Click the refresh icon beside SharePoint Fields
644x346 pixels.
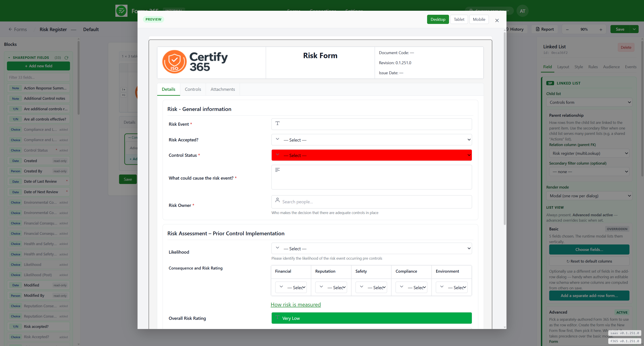[x=66, y=58]
